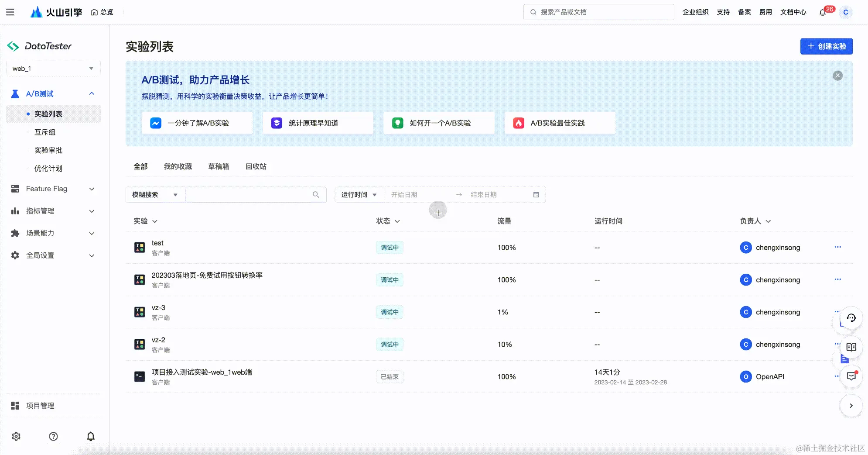The width and height of the screenshot is (868, 455).
Task: Open the web_1 project dropdown
Action: (53, 69)
